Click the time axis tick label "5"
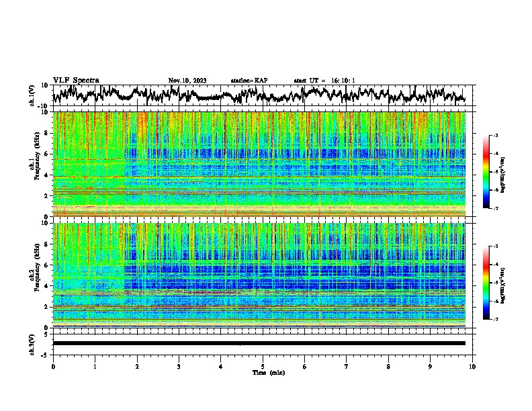532x411 pixels. [263, 367]
